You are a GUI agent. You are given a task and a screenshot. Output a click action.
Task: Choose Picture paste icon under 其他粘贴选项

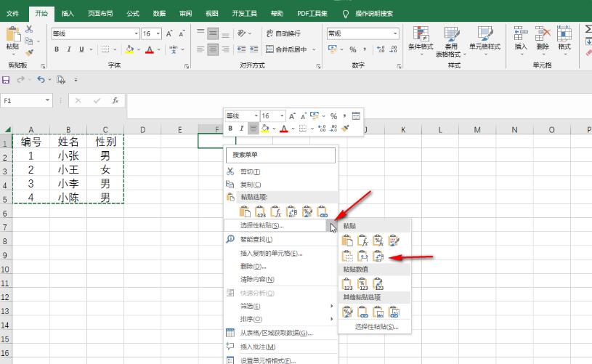tap(378, 312)
